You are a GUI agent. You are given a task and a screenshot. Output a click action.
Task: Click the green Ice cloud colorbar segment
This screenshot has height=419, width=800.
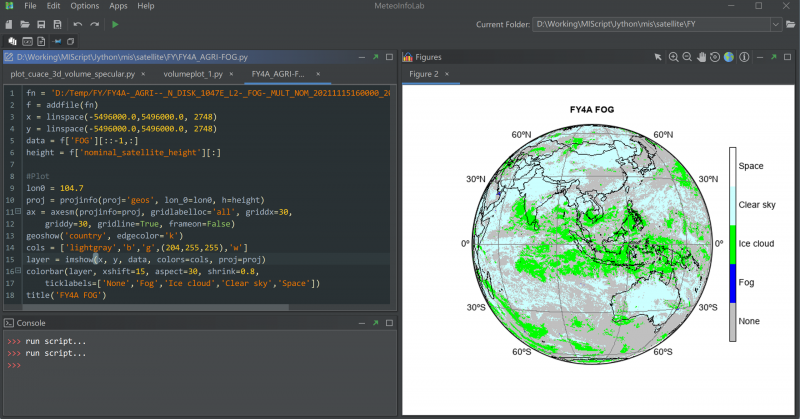coord(732,244)
